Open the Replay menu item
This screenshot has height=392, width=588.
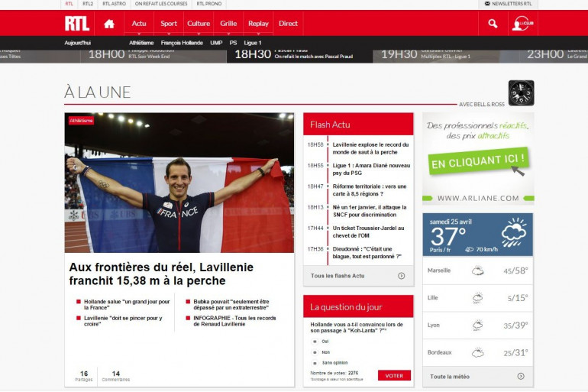[258, 24]
